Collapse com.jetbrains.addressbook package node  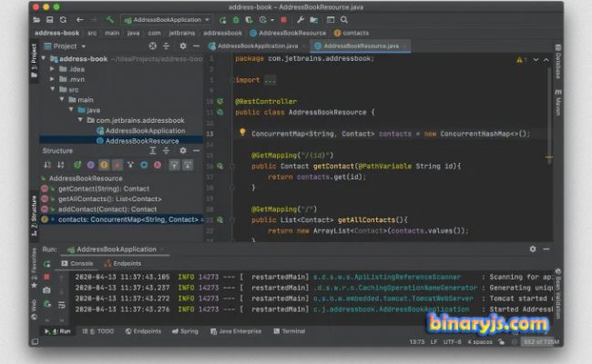click(x=80, y=120)
